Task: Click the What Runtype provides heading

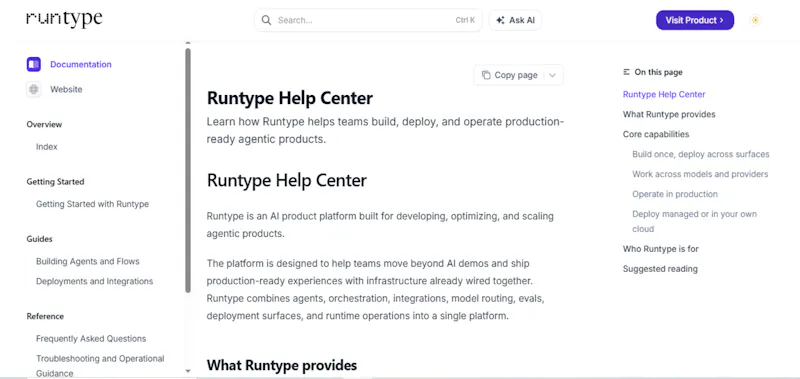Action: [x=282, y=365]
